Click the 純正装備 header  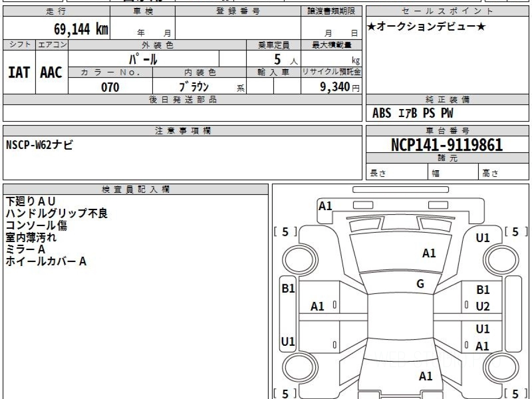[x=448, y=100]
